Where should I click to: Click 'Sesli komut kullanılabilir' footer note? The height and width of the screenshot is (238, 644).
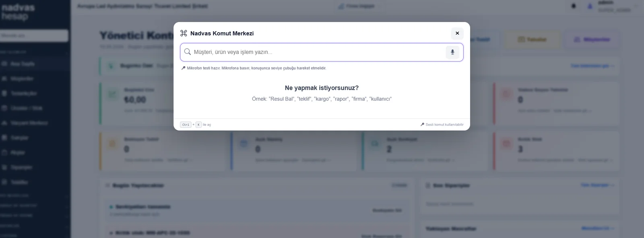(442, 125)
